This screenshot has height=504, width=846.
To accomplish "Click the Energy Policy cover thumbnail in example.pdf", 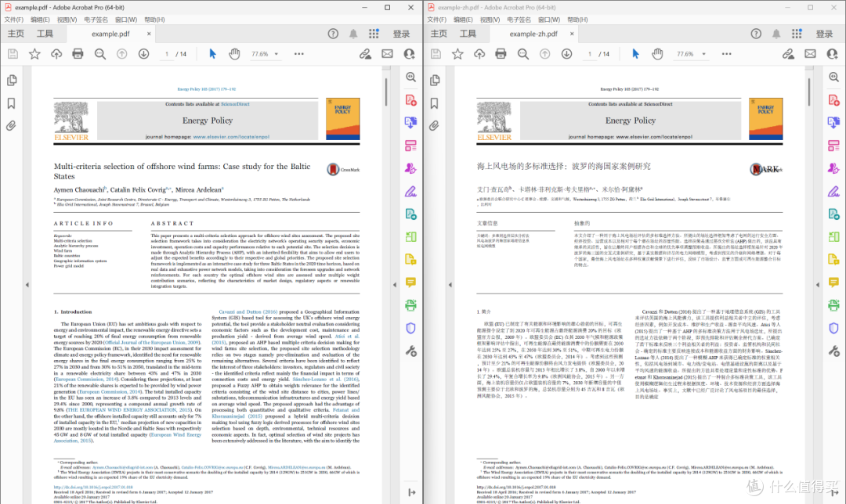I will coord(343,119).
